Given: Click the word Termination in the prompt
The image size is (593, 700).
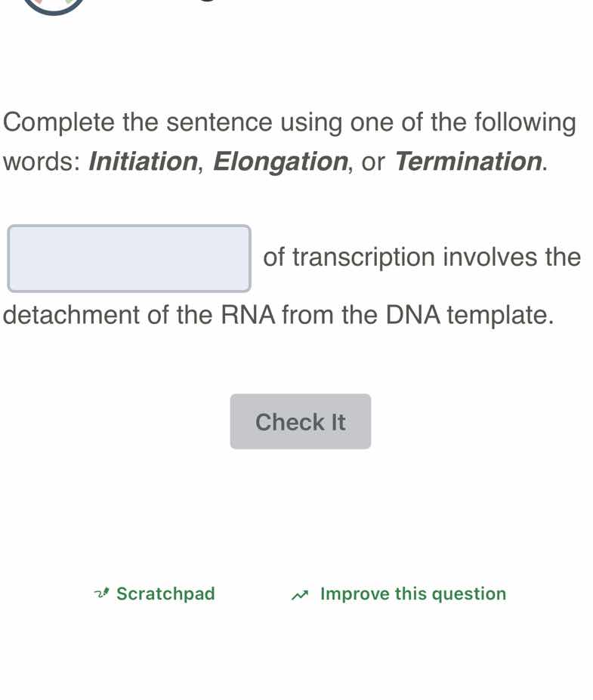Looking at the screenshot, I should point(469,162).
